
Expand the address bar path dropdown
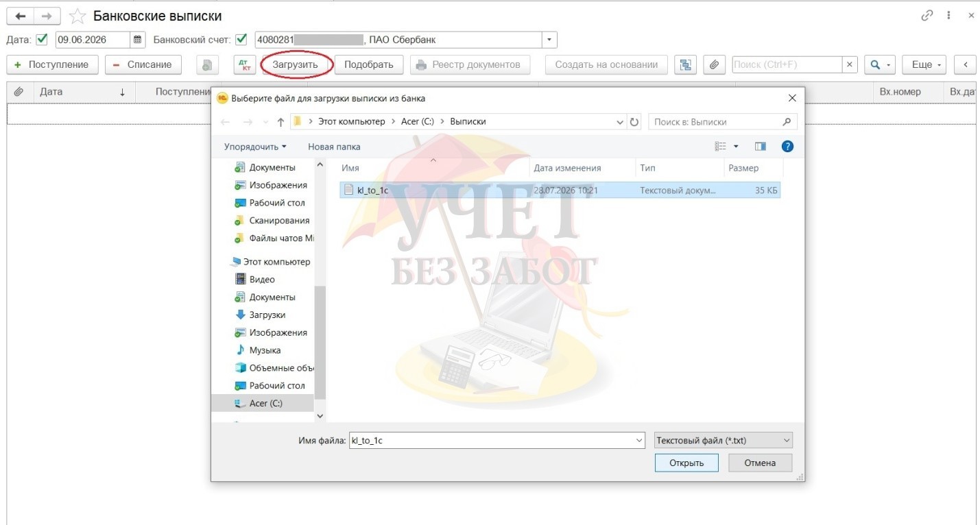coord(621,122)
